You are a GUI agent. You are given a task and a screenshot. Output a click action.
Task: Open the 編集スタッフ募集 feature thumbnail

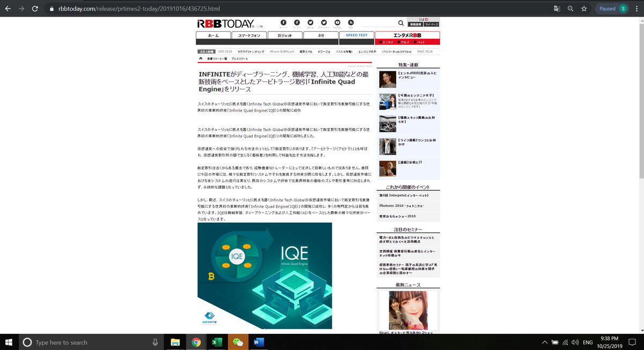click(387, 124)
